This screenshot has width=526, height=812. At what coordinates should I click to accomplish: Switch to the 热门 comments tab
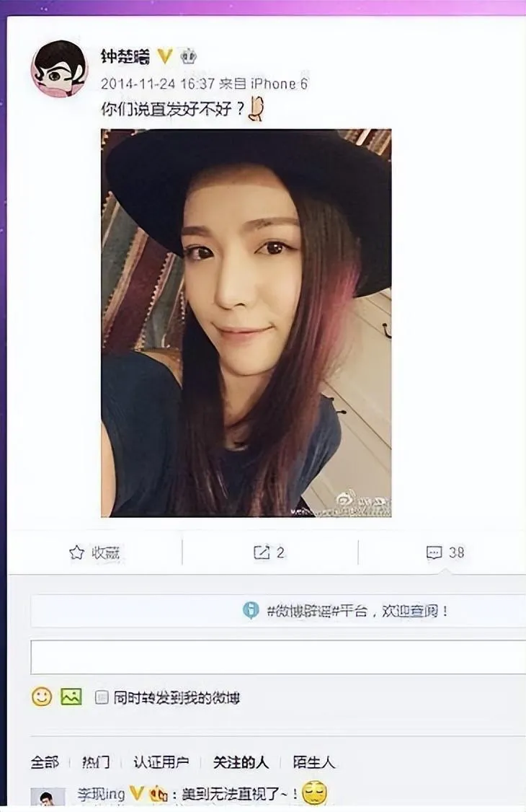point(96,762)
